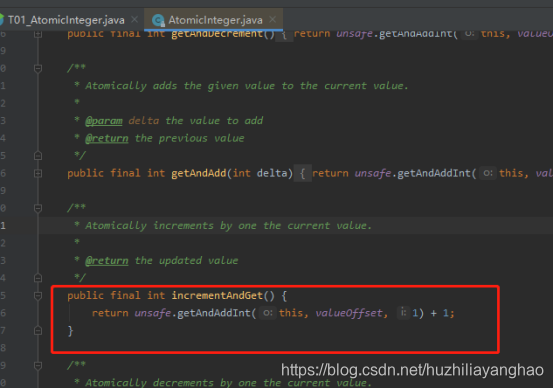Click the 'delta' parameter in getAndAdd signature

coord(272,173)
